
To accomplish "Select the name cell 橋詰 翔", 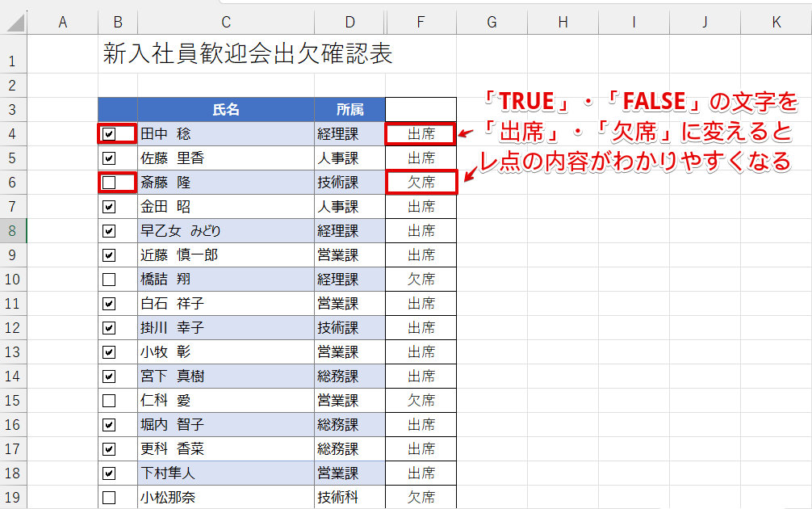I will 226,280.
